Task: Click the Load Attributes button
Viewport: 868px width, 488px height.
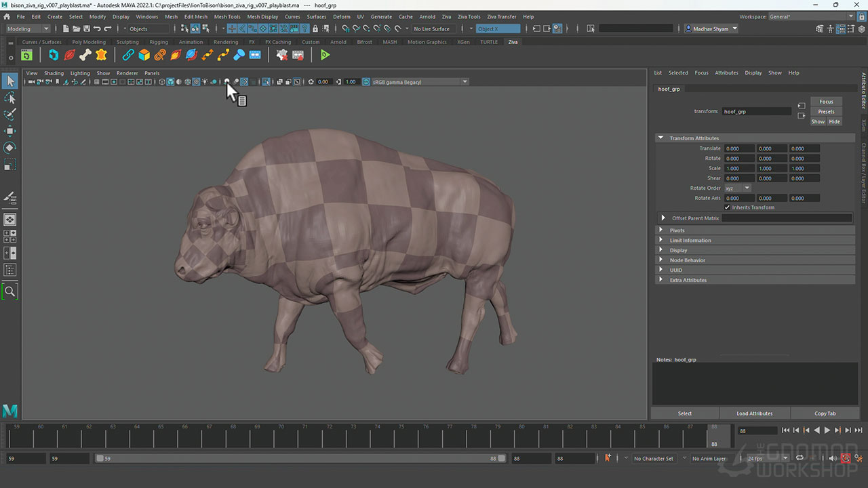Action: pos(755,413)
